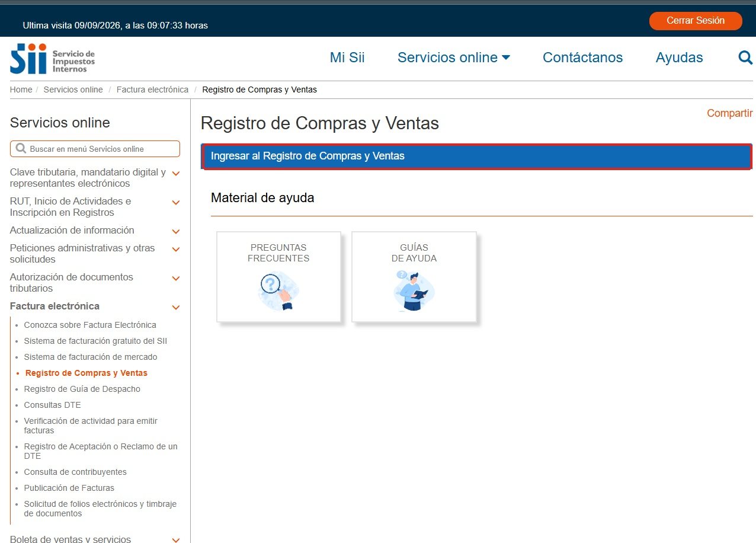Click Servicios online in the breadcrumb
The width and height of the screenshot is (756, 543).
pos(73,90)
